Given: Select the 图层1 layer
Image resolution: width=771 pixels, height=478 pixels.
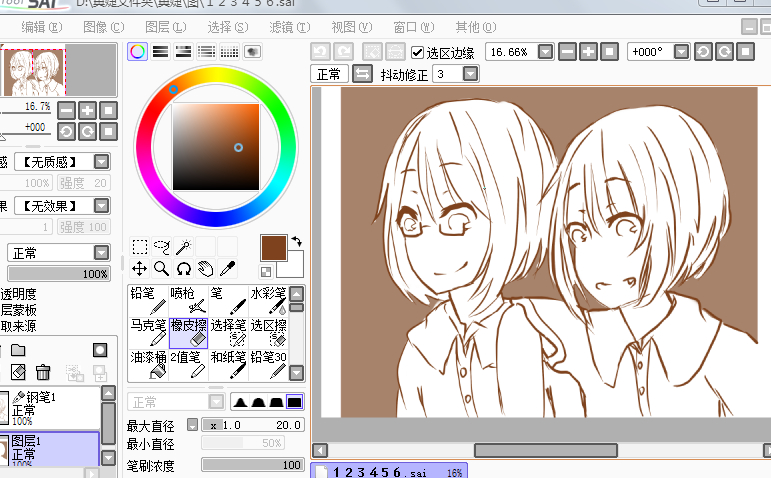Looking at the screenshot, I should click(49, 448).
